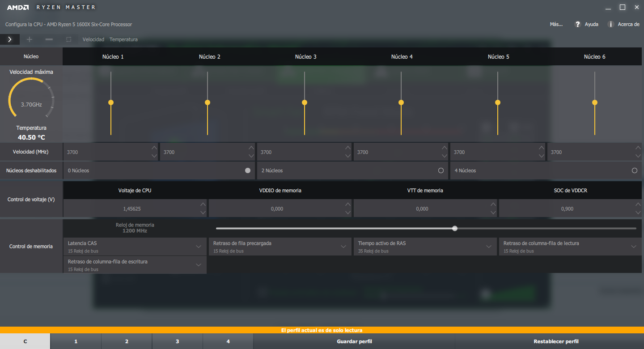Screen dimensions: 644x349
Task: Increase Núcleo 3 speed with up arrow
Action: (x=348, y=148)
